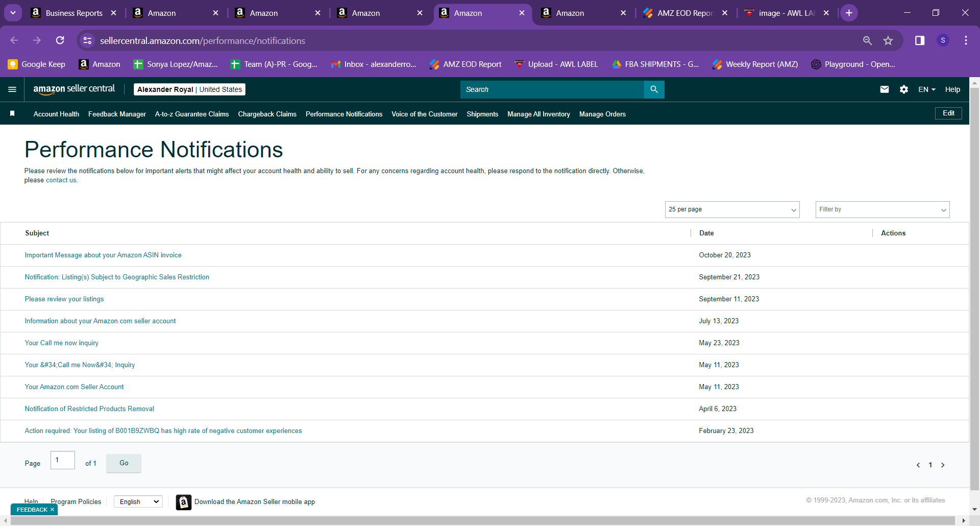Click the Seller Central search field

coord(552,89)
